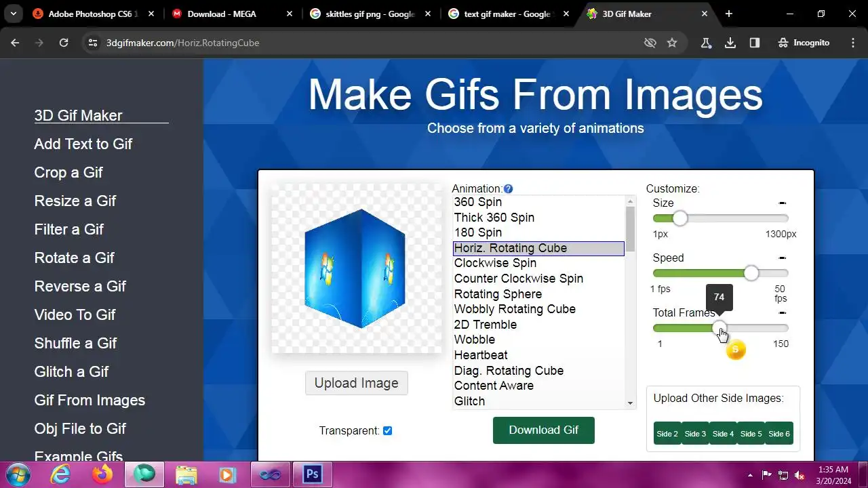The width and height of the screenshot is (868, 488).
Task: Click the eye-slash tracking protection icon
Action: pos(650,43)
